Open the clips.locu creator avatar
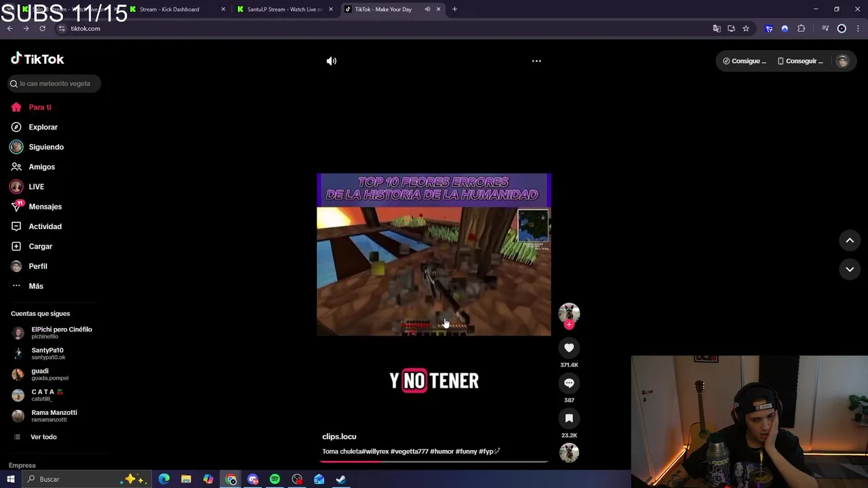This screenshot has width=868, height=488. pos(569,312)
